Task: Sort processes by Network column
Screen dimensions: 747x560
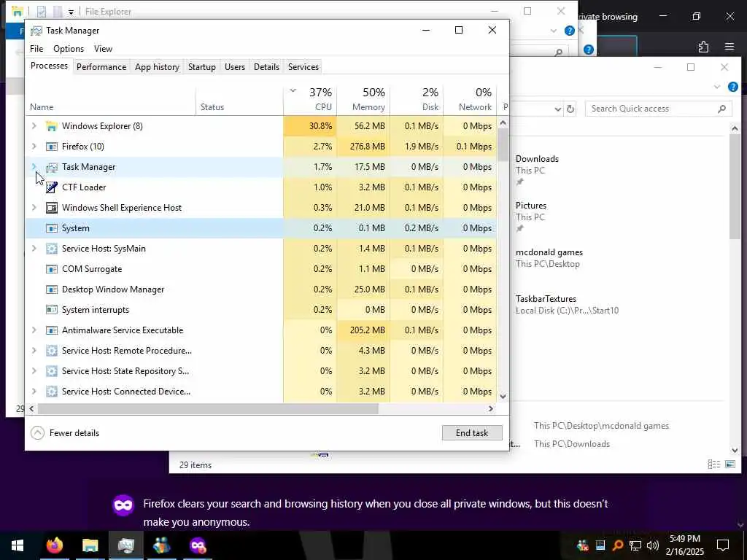Action: coord(471,99)
